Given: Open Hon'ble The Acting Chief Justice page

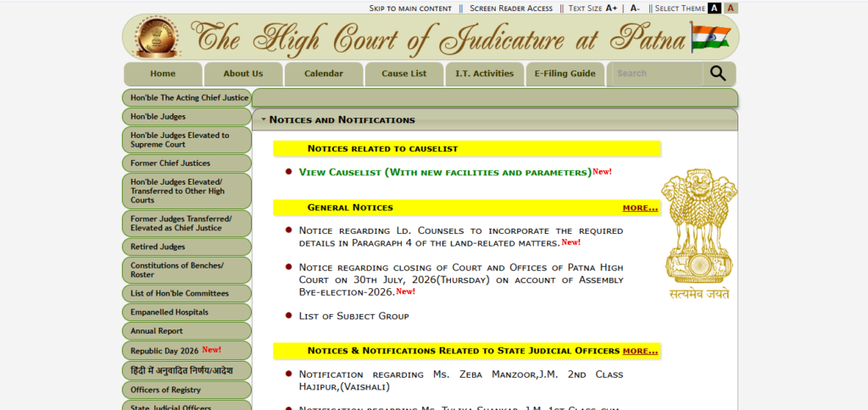Looking at the screenshot, I should [186, 98].
